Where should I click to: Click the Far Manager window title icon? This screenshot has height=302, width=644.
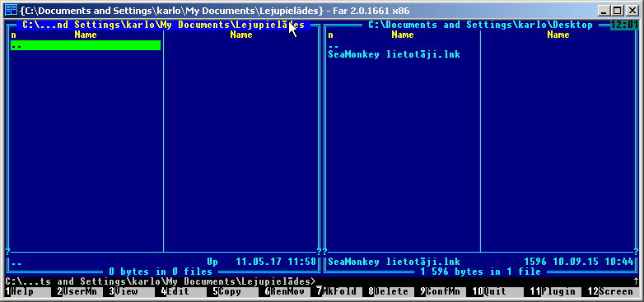click(12, 9)
